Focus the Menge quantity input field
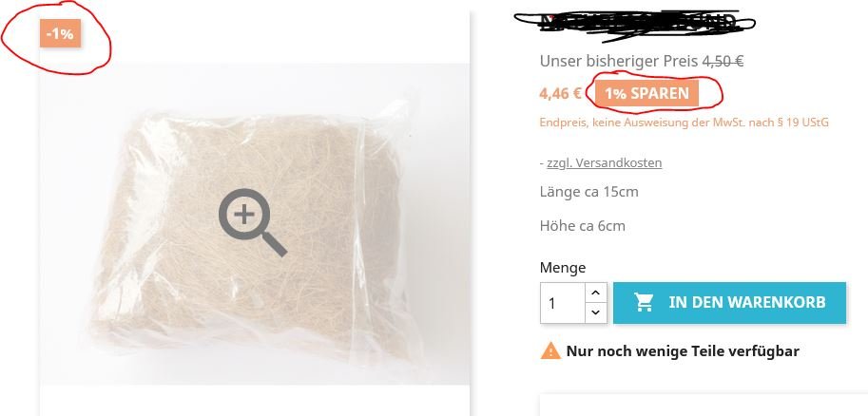This screenshot has height=416, width=868. click(563, 303)
